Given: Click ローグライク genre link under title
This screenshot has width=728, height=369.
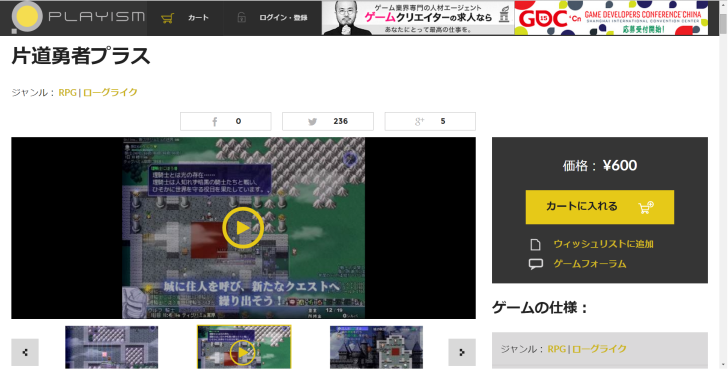Looking at the screenshot, I should click(110, 92).
